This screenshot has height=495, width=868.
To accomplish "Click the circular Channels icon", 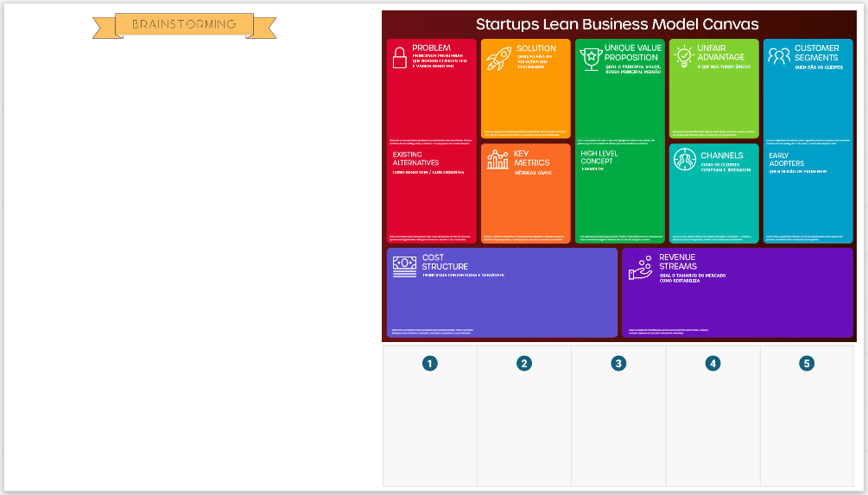I will (685, 159).
